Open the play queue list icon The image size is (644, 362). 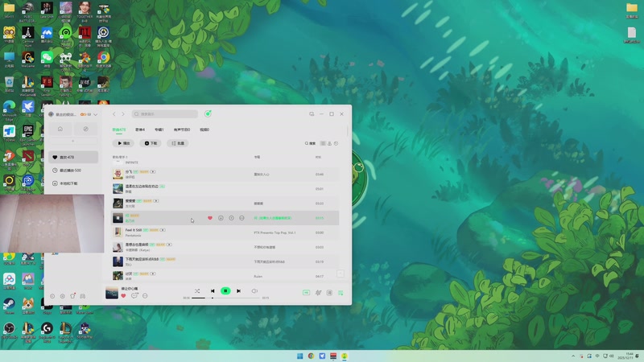coord(341,293)
